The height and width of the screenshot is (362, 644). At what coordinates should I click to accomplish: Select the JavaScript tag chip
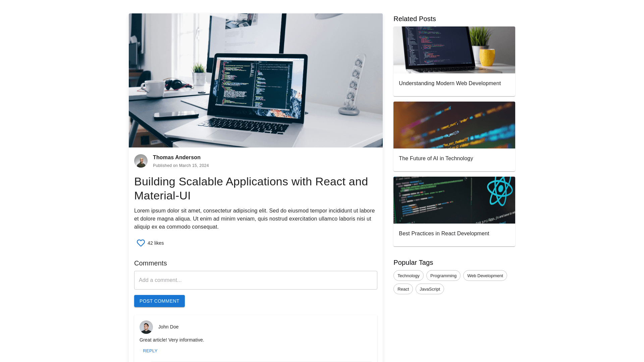click(x=429, y=289)
